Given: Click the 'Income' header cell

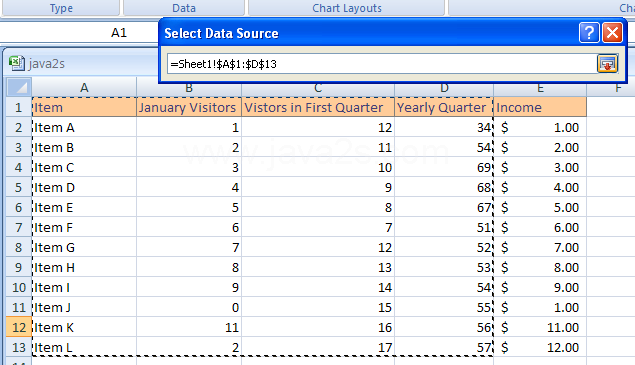Looking at the screenshot, I should [x=540, y=107].
